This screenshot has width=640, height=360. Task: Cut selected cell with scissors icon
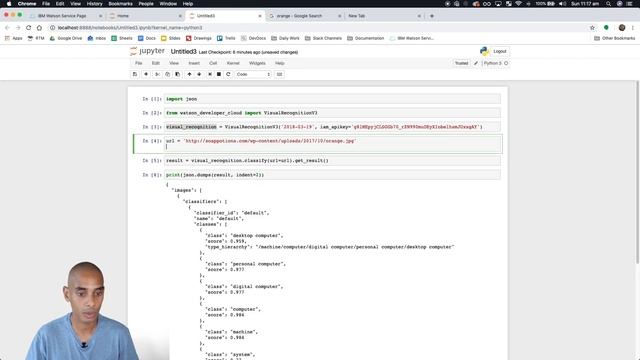click(157, 74)
